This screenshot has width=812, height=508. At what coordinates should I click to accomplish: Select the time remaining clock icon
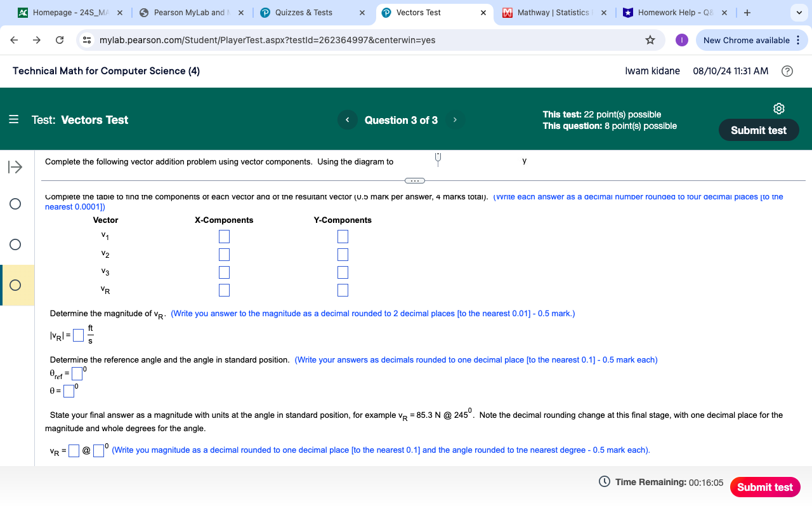[605, 482]
